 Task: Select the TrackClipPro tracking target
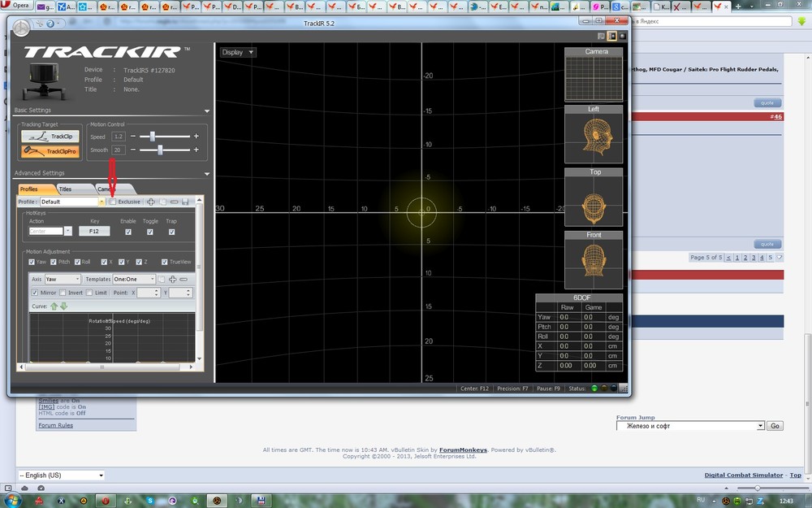[50, 151]
